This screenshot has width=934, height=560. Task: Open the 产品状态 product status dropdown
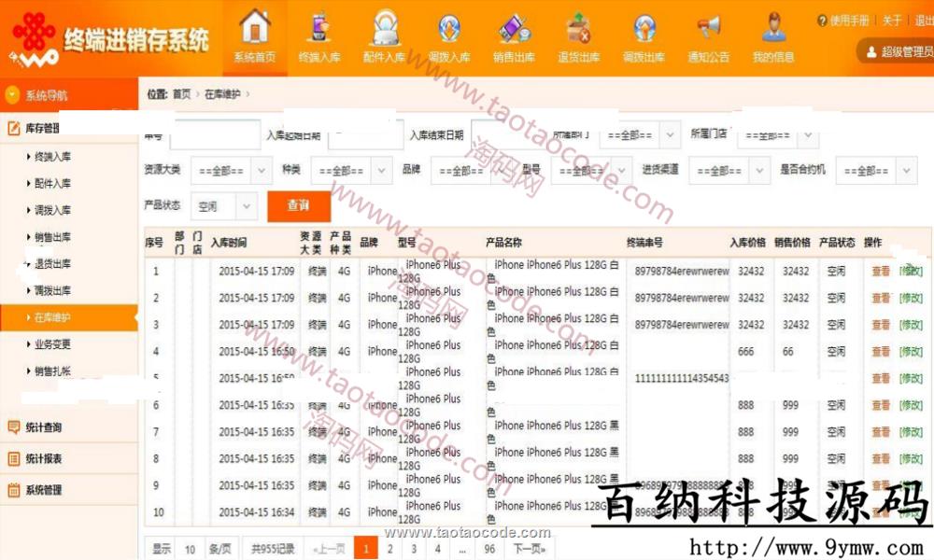[x=223, y=205]
